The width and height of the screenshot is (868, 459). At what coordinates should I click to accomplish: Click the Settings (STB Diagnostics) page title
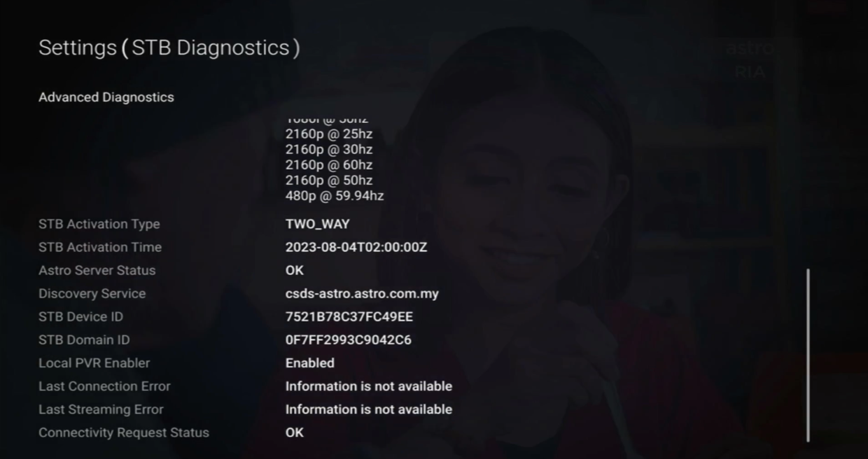(169, 48)
